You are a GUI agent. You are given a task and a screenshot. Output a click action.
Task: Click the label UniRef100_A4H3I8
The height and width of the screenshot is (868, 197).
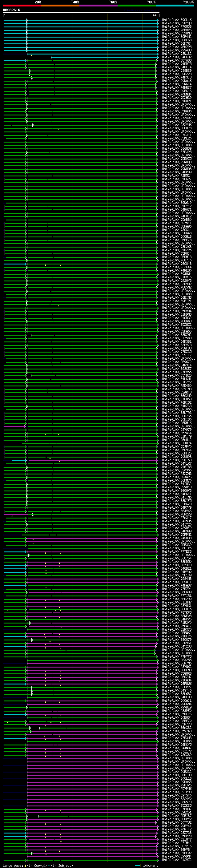[x=177, y=78]
